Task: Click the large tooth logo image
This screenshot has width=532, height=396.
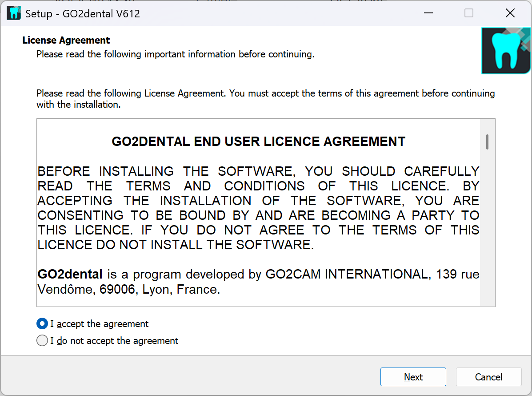Action: click(506, 50)
